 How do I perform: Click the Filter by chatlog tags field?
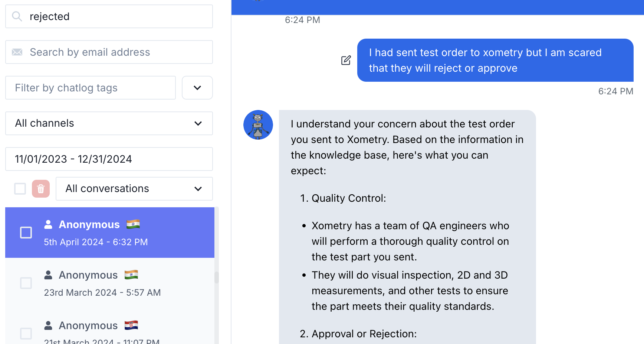[x=91, y=88]
